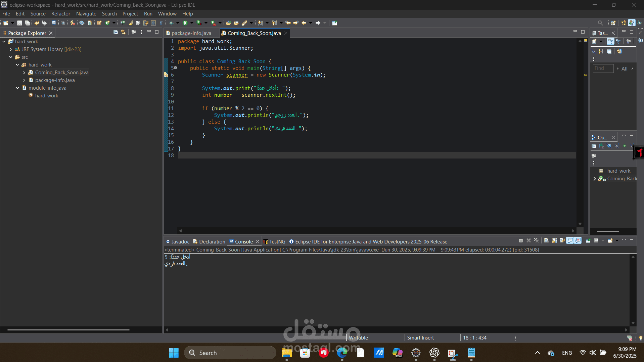Switch to the Debug perspective icon
The height and width of the screenshot is (362, 644).
tap(639, 23)
